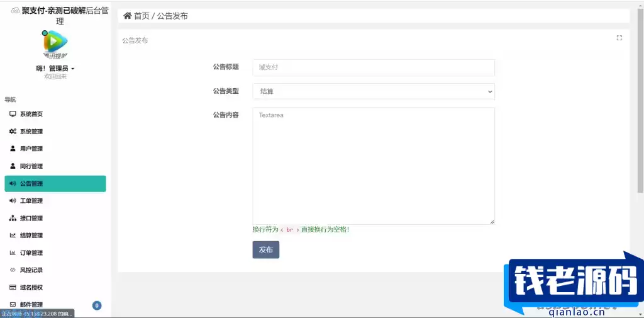Click the 公告内容 field label
Viewport: 644px width, 318px height.
click(226, 115)
